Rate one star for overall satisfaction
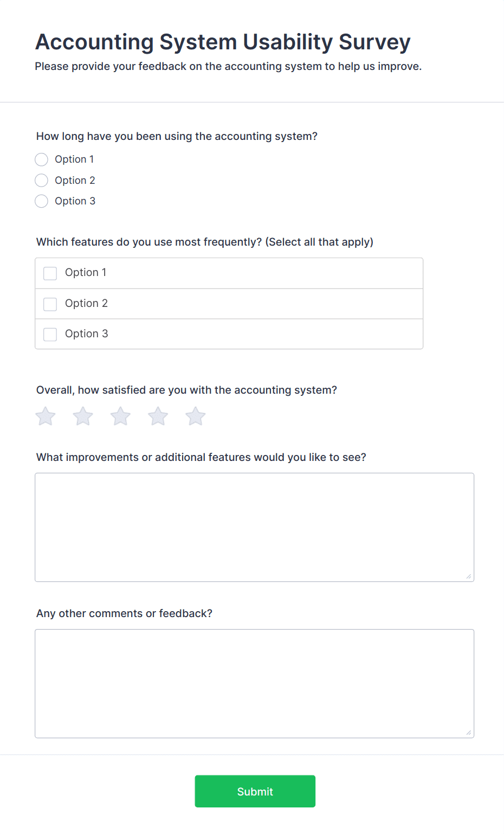This screenshot has height=834, width=504. click(45, 416)
